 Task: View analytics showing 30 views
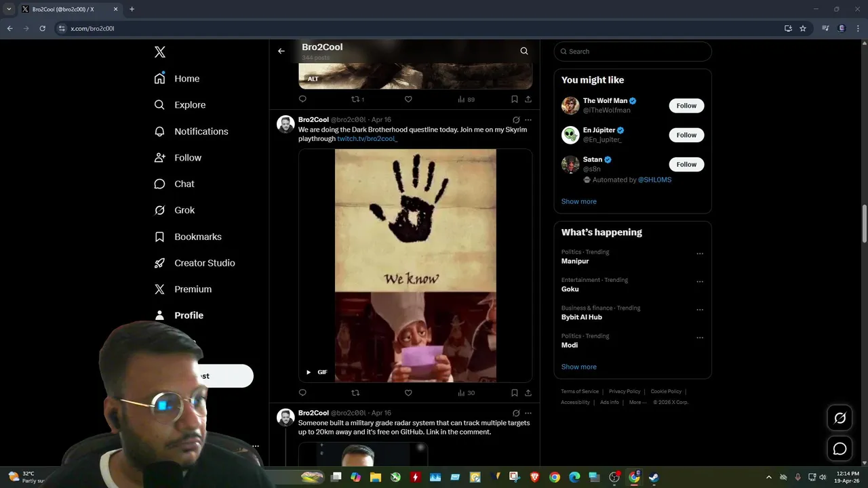point(466,392)
